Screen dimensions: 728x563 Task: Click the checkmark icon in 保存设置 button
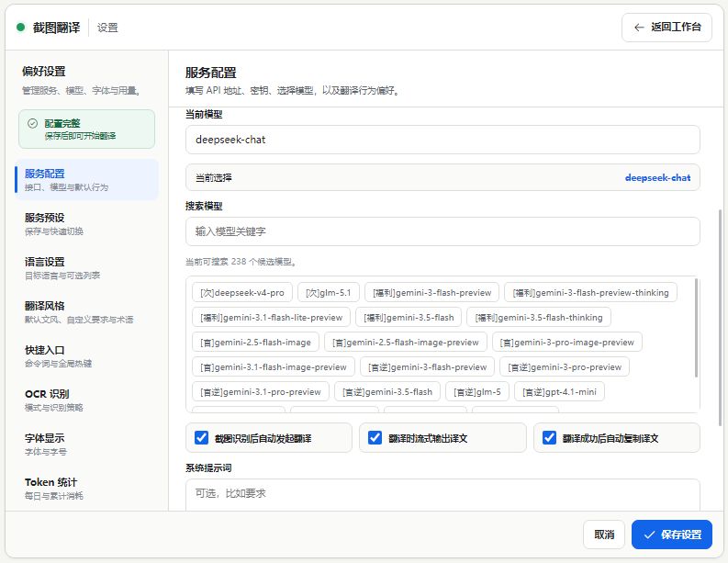tap(649, 535)
